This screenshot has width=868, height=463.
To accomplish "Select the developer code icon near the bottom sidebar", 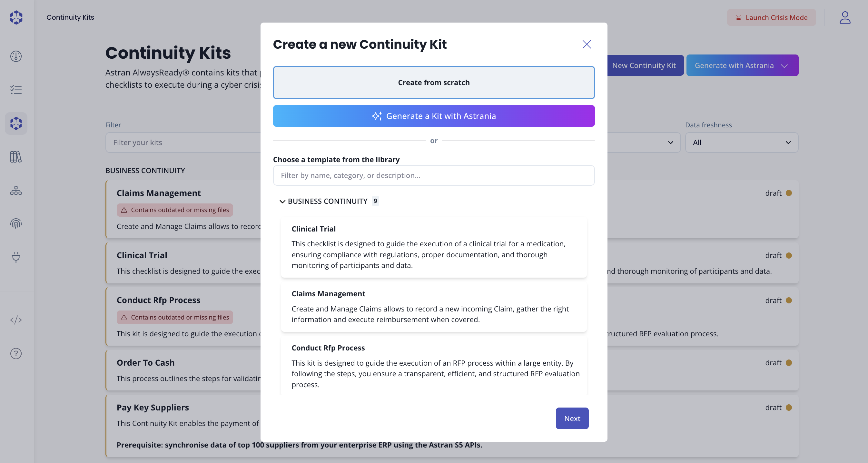I will [x=16, y=320].
